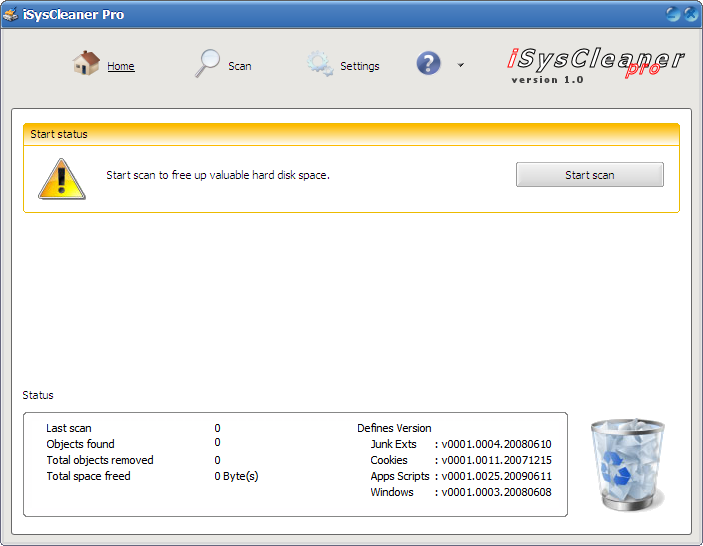Click the iSysCleaner Pro logo

[x=595, y=64]
